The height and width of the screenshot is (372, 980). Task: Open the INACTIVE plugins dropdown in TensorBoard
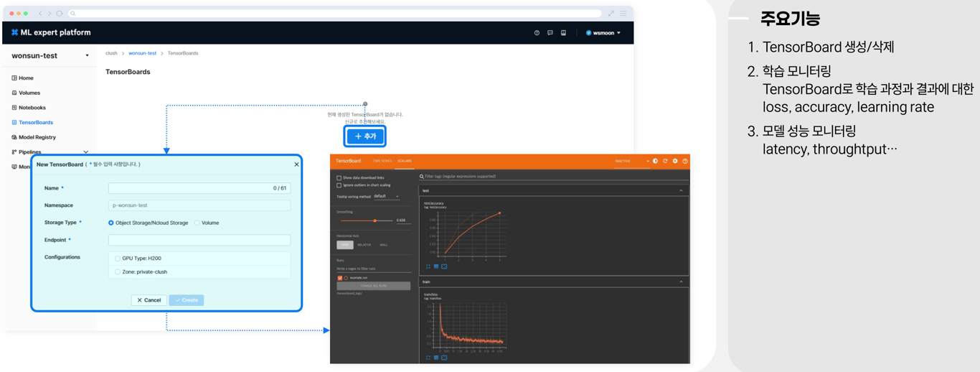coord(632,161)
